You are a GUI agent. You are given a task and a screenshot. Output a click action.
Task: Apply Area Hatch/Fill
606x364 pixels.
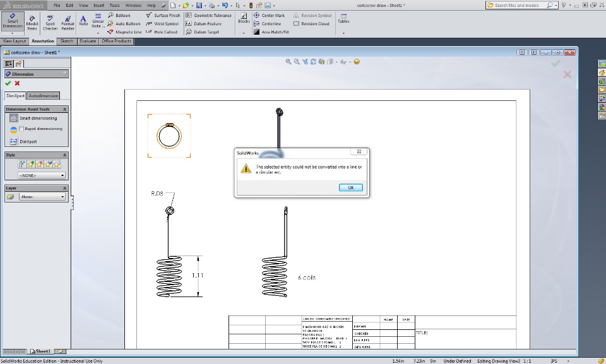271,32
